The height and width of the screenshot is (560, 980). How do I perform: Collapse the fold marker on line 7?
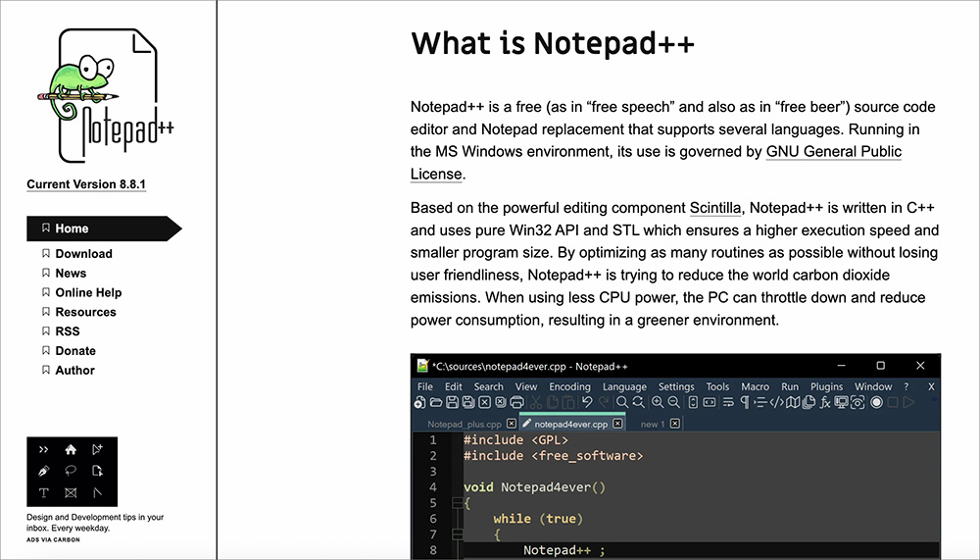458,534
